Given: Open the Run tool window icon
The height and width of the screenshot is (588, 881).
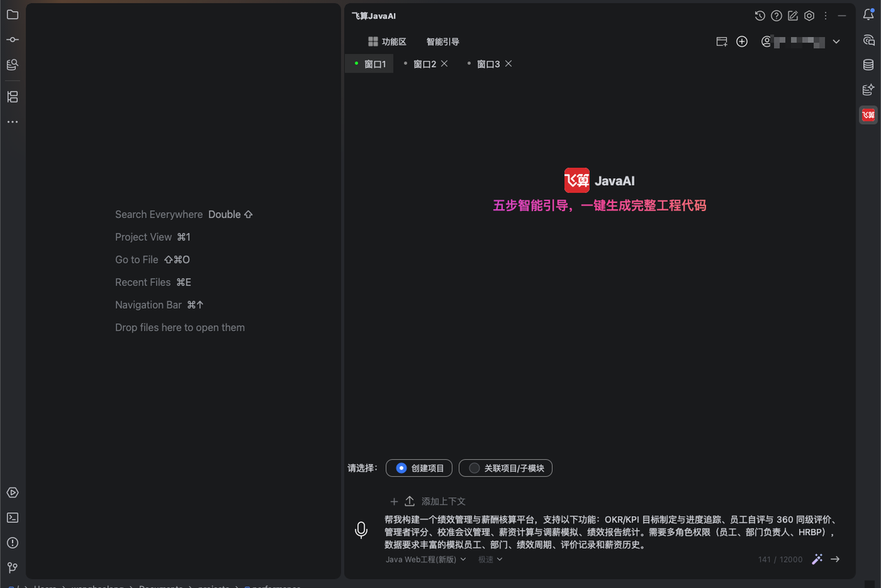Looking at the screenshot, I should click(x=12, y=492).
